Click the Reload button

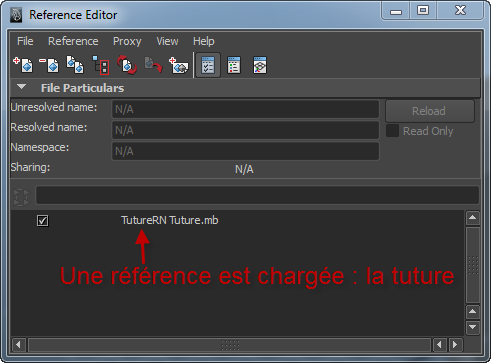click(x=430, y=111)
